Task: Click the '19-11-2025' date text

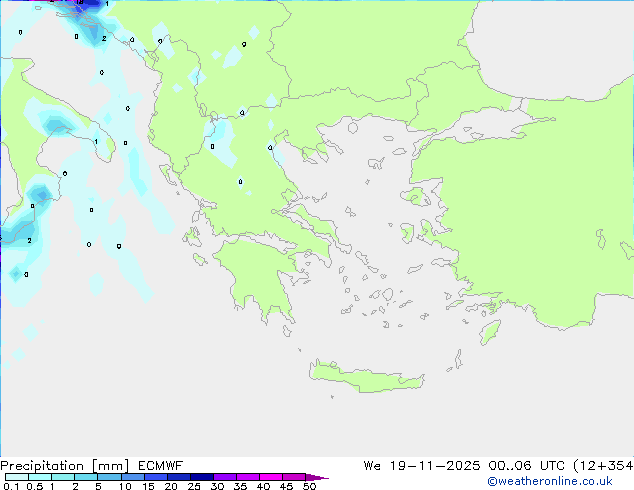Action: (435, 466)
